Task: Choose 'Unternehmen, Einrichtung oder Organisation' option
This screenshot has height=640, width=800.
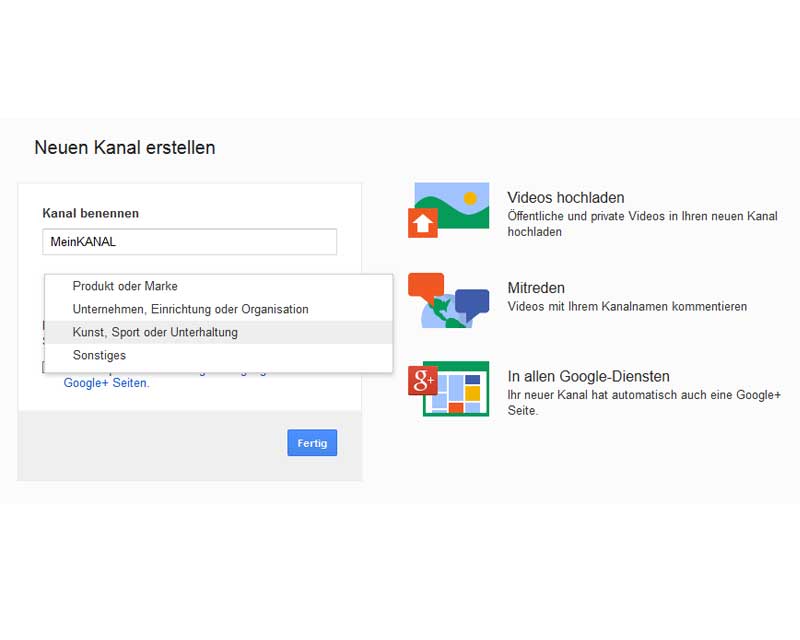Action: (190, 309)
